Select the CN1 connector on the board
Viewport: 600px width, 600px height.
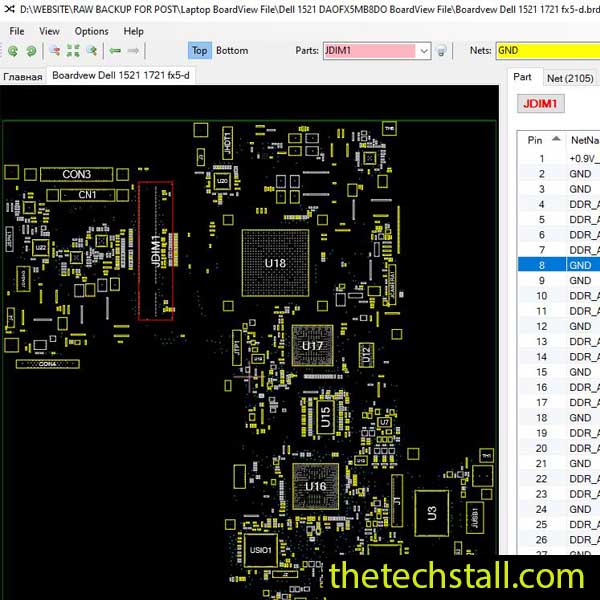pyautogui.click(x=87, y=195)
